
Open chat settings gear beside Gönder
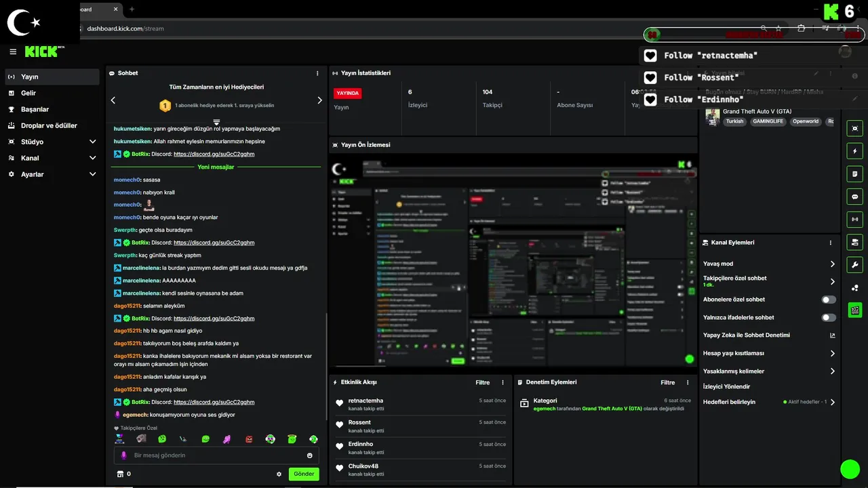click(x=279, y=474)
